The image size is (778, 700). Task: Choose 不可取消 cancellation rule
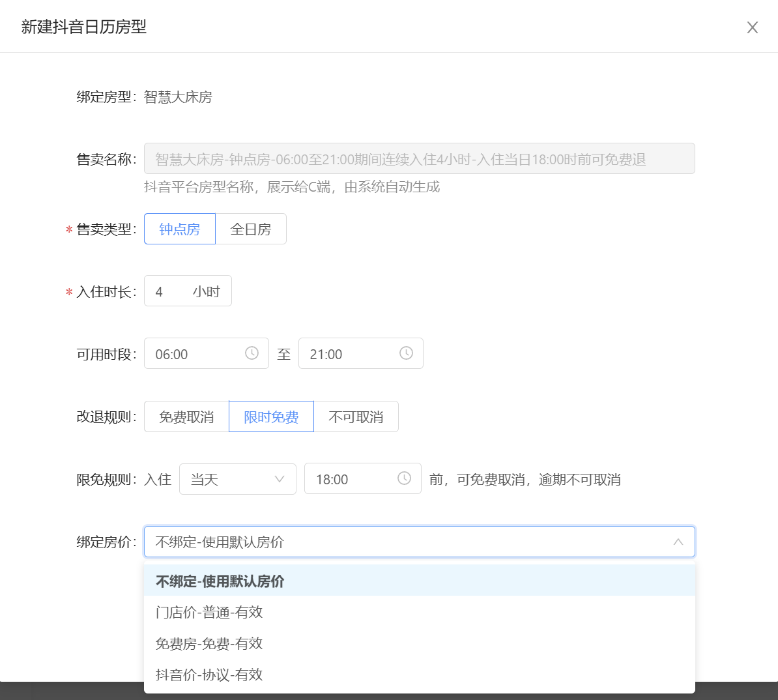[x=356, y=416]
